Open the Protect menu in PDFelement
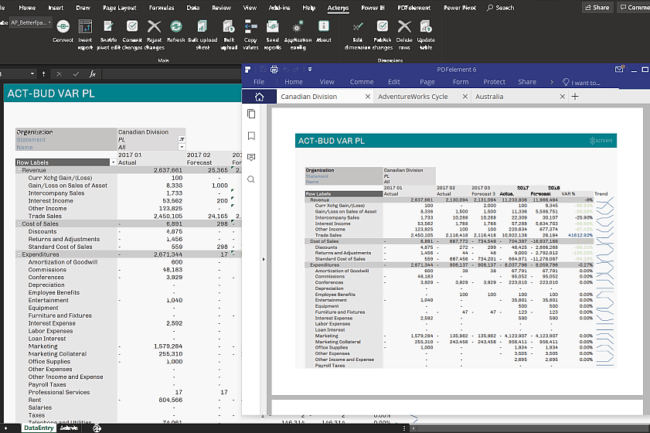 pyautogui.click(x=494, y=82)
